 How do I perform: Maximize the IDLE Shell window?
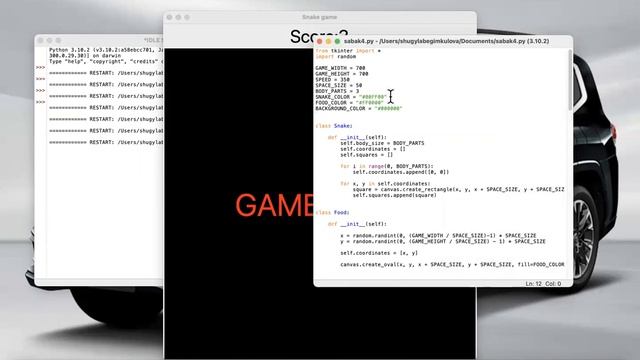point(58,40)
